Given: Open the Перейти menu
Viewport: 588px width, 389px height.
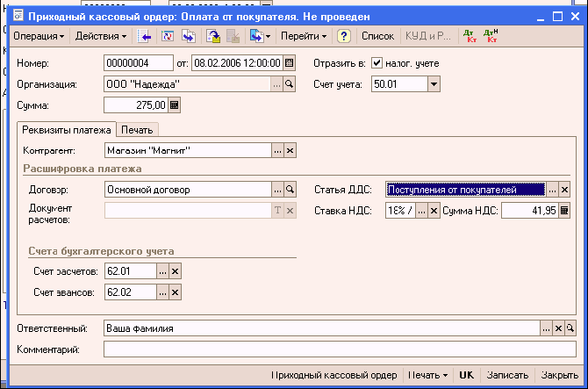Looking at the screenshot, I should pyautogui.click(x=304, y=36).
